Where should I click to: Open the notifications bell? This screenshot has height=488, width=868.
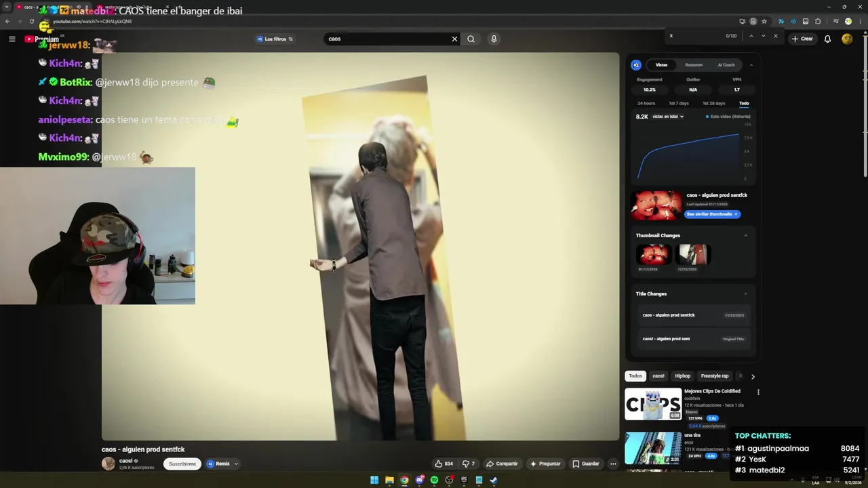tap(827, 39)
